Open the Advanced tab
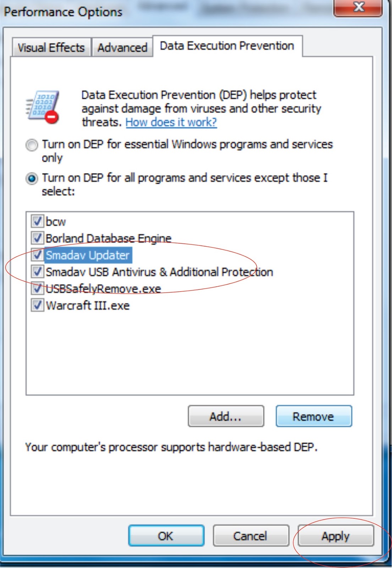This screenshot has height=568, width=392. click(122, 48)
